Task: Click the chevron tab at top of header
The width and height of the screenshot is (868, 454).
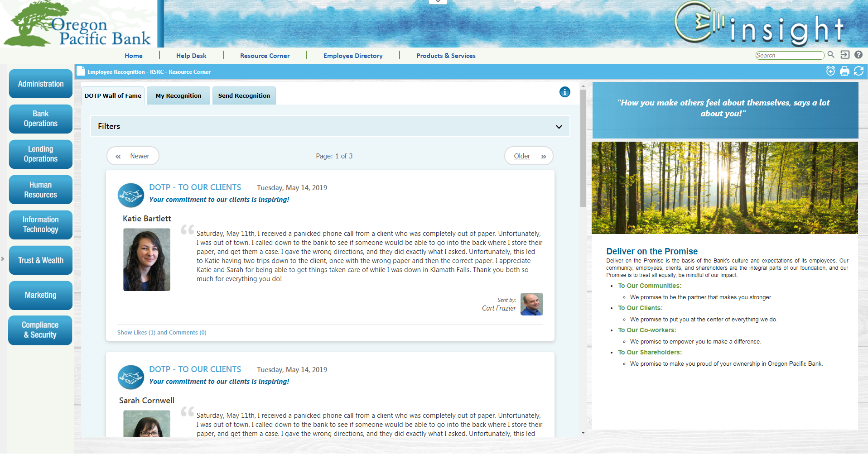Action: point(438,2)
